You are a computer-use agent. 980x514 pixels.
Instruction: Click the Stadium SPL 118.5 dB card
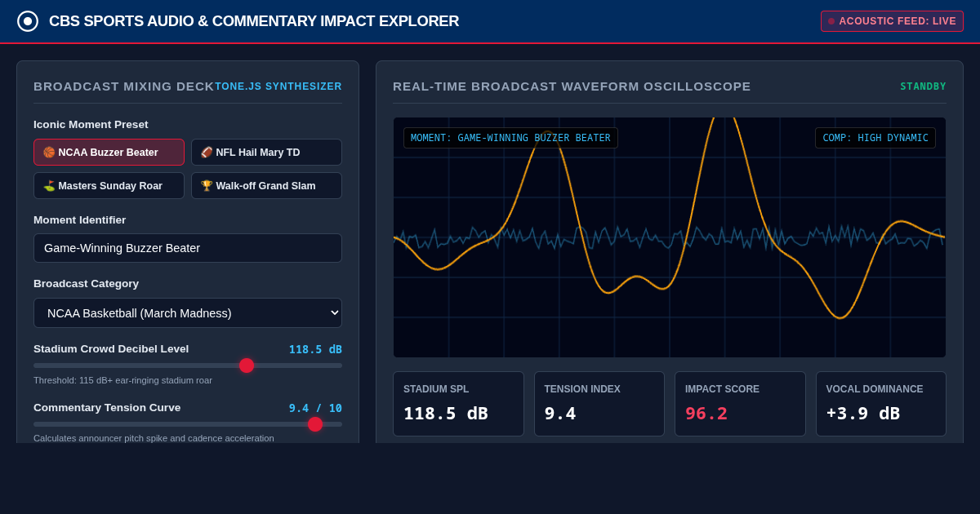click(458, 404)
